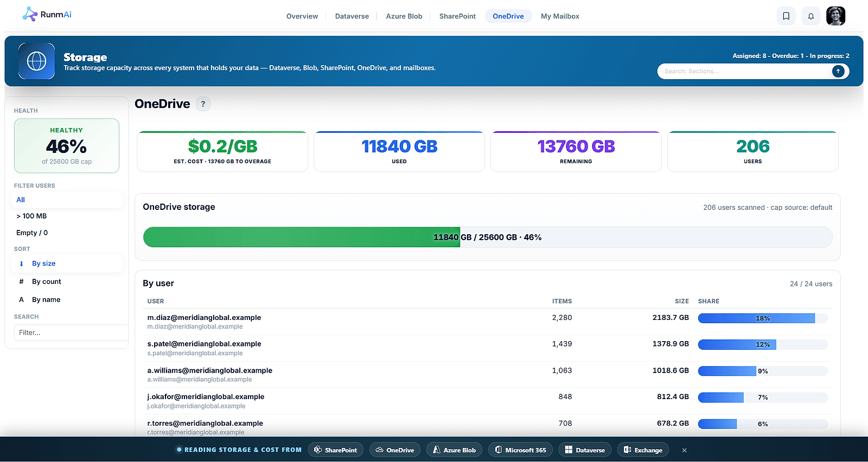Click the Assigned, Overdue, In progress status text

pos(791,56)
